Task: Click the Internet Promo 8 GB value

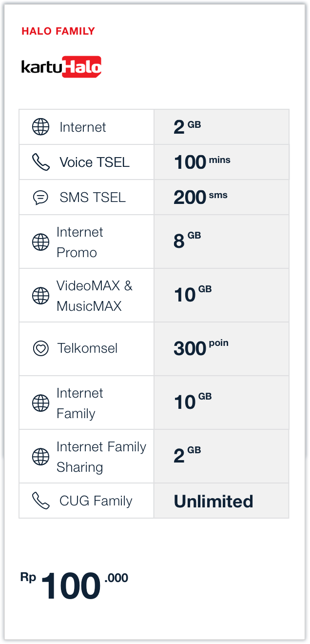Action: click(x=187, y=241)
